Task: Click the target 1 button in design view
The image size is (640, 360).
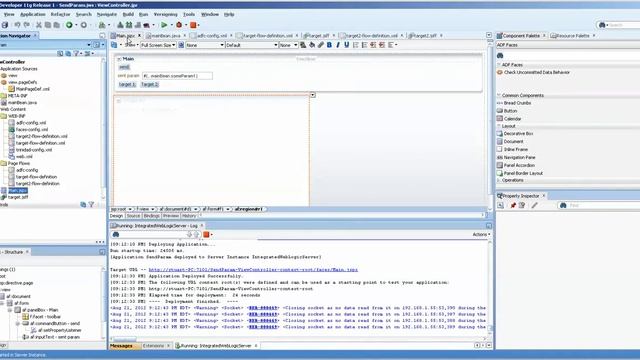Action: point(127,84)
